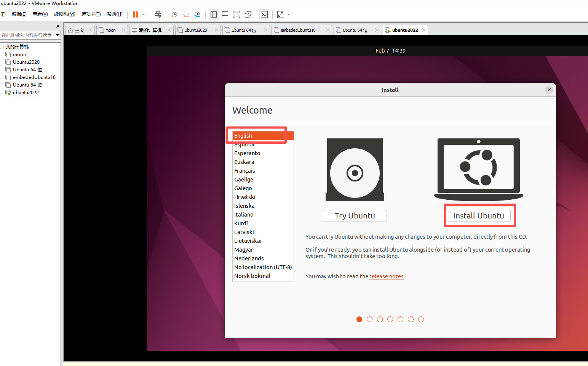Open the release notes link
The width and height of the screenshot is (588, 366).
tap(386, 276)
